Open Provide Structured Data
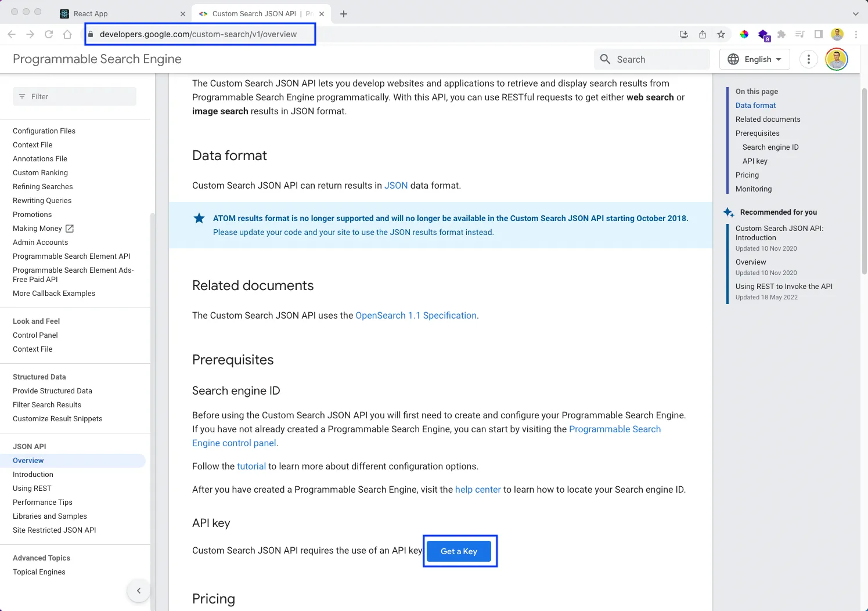Viewport: 868px width, 611px height. [52, 391]
